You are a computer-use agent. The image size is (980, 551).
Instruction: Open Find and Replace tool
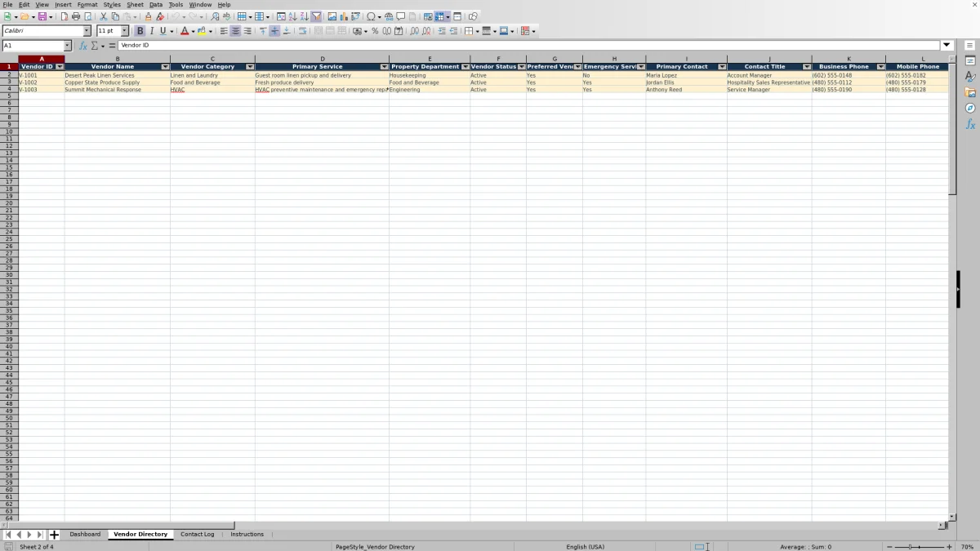(215, 16)
